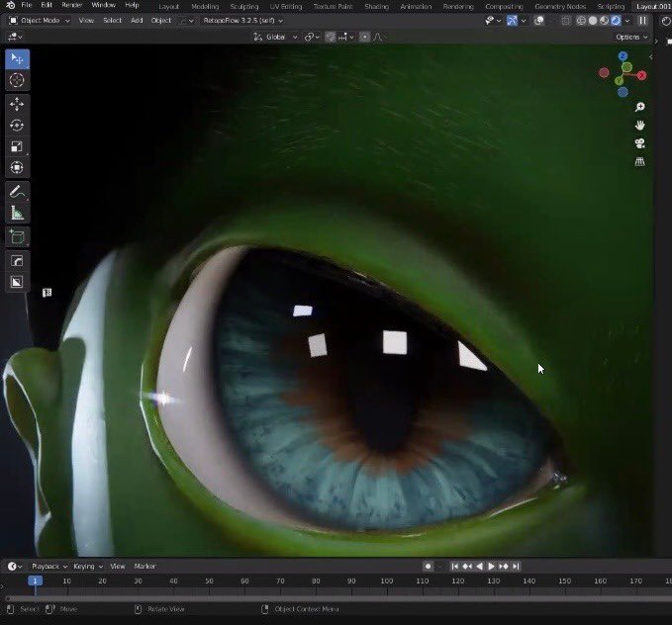Toggle camera view icon
This screenshot has height=625, width=672.
[x=640, y=143]
